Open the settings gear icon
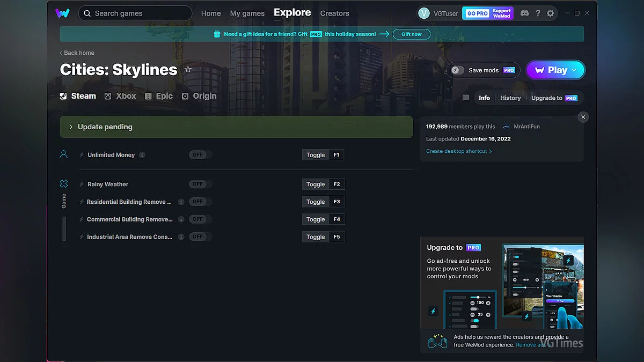Viewport: 644px width, 362px height. pyautogui.click(x=550, y=13)
